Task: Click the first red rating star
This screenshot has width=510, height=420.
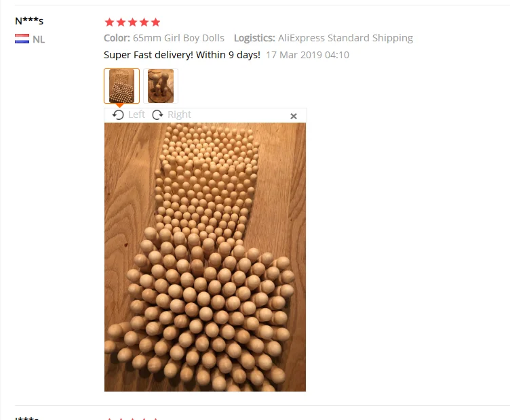Action: pyautogui.click(x=110, y=22)
